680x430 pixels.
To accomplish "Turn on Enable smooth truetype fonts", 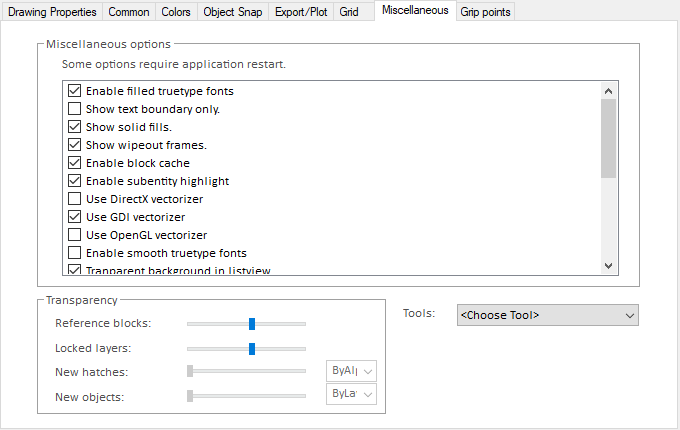I will (x=74, y=253).
